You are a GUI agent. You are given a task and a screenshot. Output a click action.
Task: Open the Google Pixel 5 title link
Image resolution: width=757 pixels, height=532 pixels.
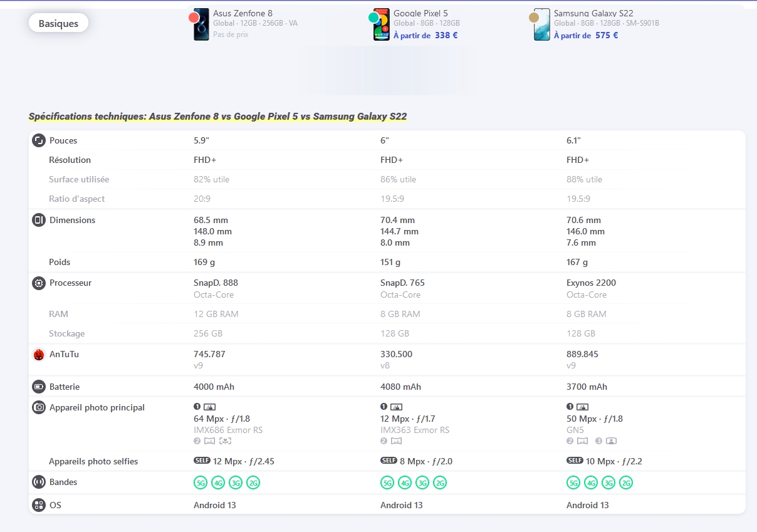tap(420, 13)
